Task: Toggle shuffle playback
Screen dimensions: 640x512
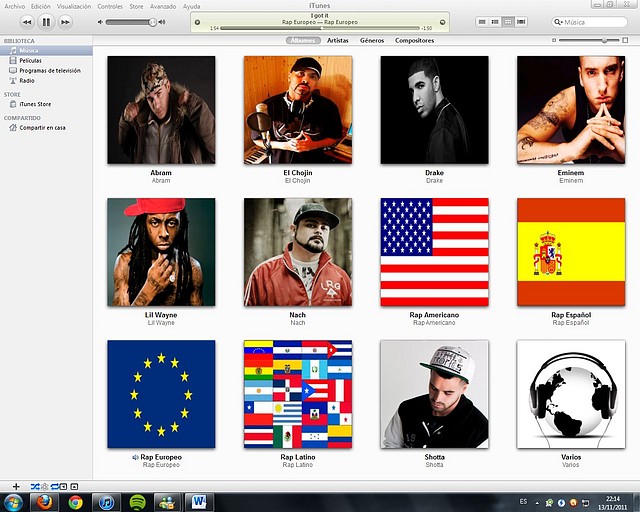Action: pyautogui.click(x=35, y=486)
